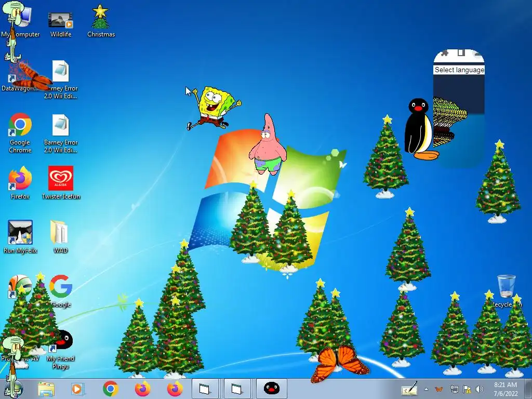Click the Patrick Star desktop mate
Viewport: 532px width, 399px height.
tap(268, 144)
